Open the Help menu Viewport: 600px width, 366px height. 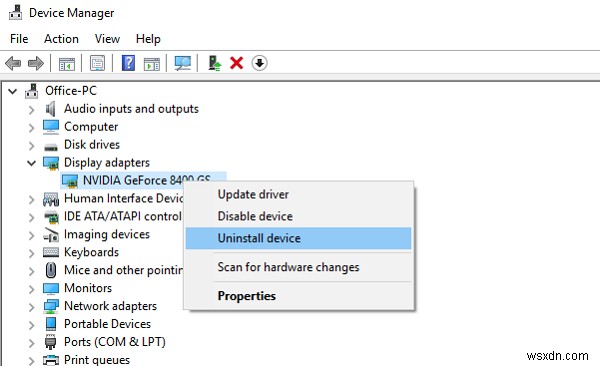tap(148, 39)
